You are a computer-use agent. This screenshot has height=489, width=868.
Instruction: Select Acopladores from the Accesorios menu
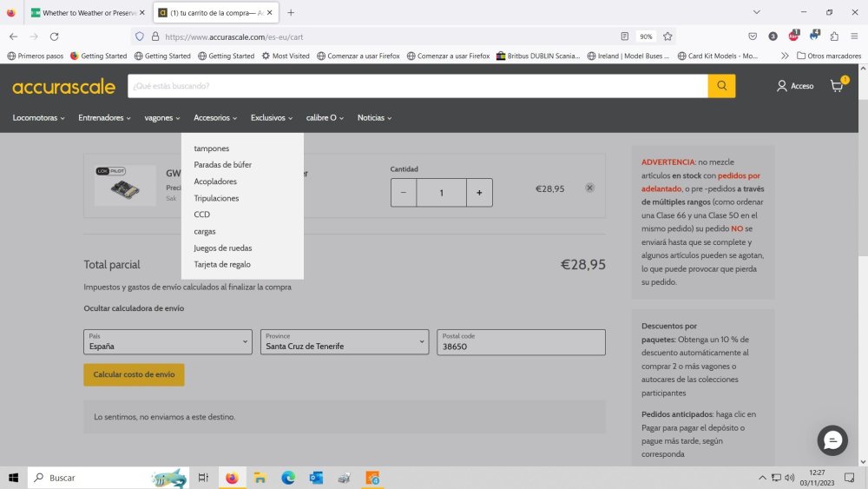click(x=215, y=182)
